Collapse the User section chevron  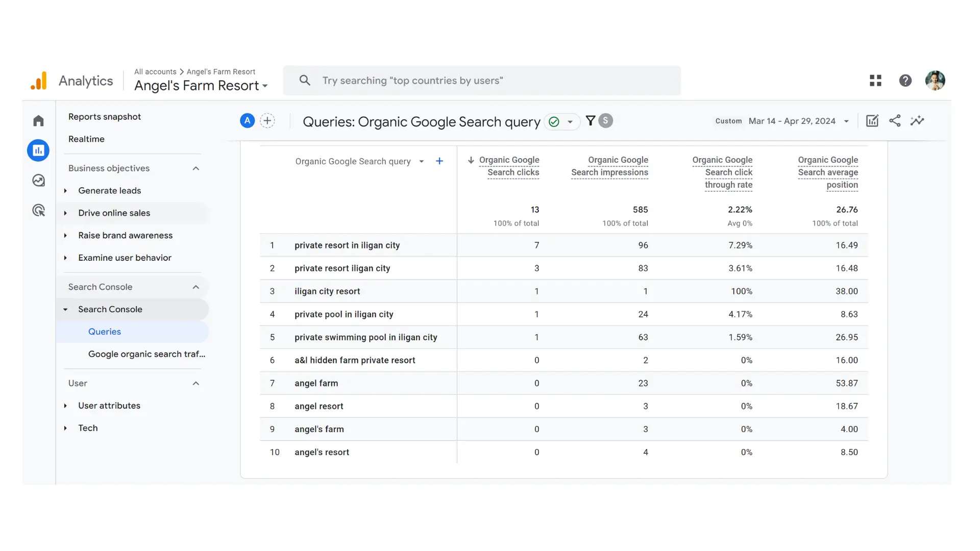coord(195,384)
